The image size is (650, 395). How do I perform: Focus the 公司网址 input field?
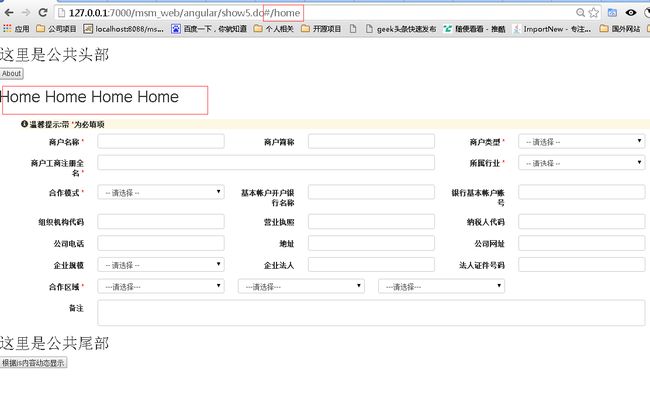coord(582,243)
